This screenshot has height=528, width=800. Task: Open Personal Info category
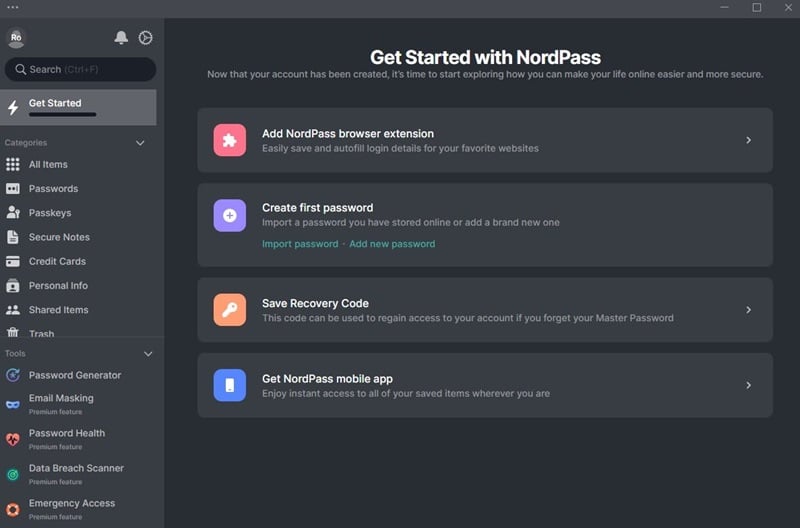click(x=58, y=286)
